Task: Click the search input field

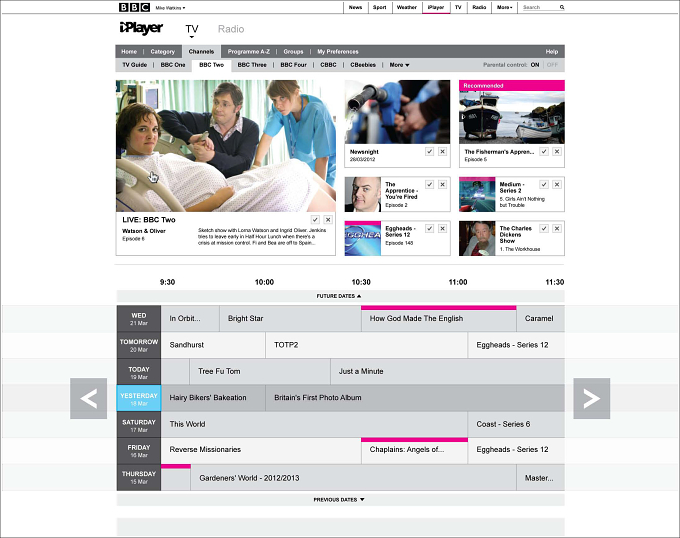Action: (x=540, y=7)
